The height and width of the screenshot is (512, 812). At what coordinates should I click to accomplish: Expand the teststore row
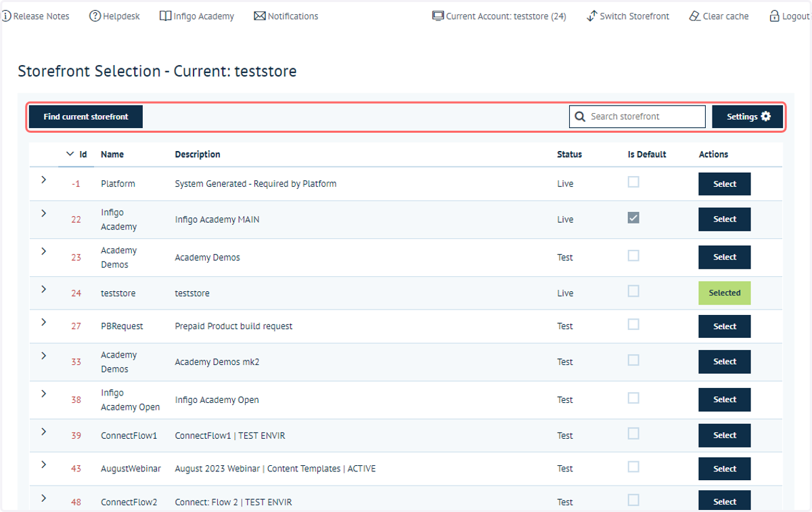tap(43, 289)
